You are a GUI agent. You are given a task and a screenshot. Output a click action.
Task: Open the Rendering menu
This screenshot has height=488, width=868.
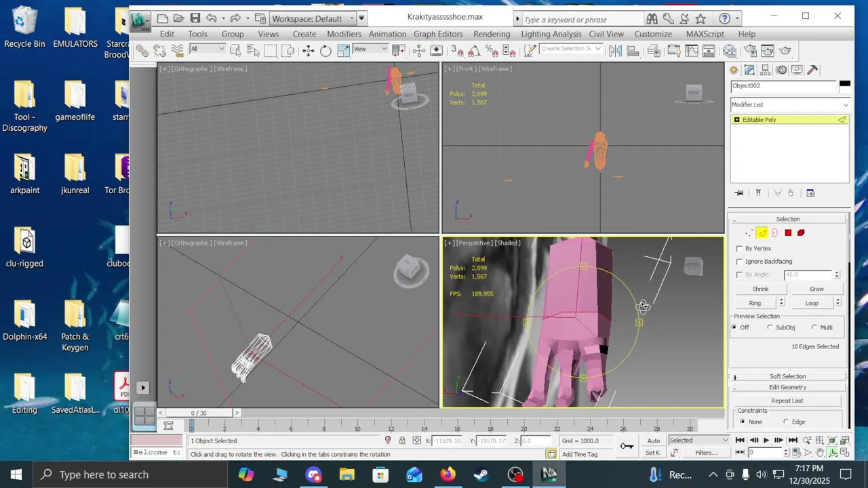[492, 34]
